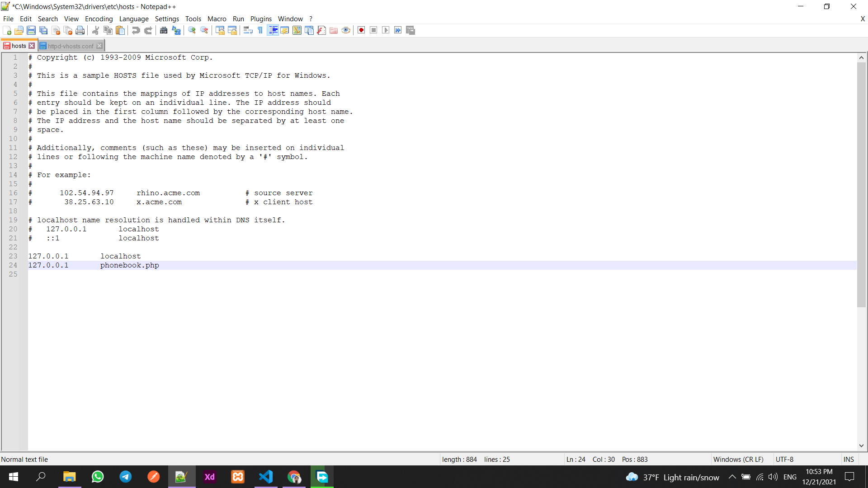Viewport: 868px width, 488px height.
Task: Open the Windows Start menu
Action: click(x=14, y=477)
